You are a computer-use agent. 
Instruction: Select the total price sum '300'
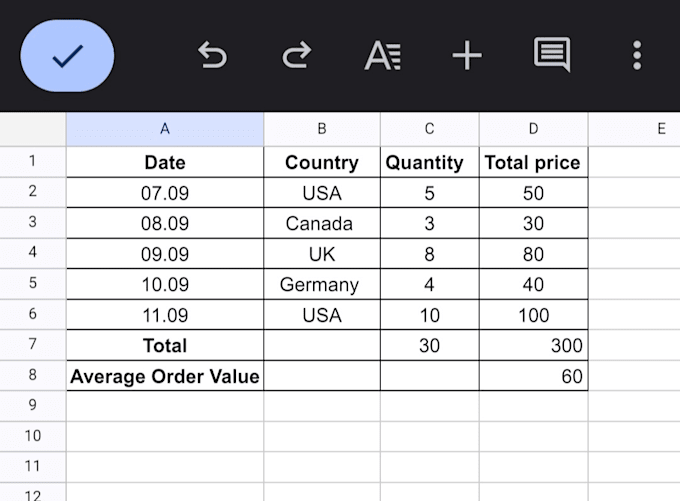click(533, 345)
